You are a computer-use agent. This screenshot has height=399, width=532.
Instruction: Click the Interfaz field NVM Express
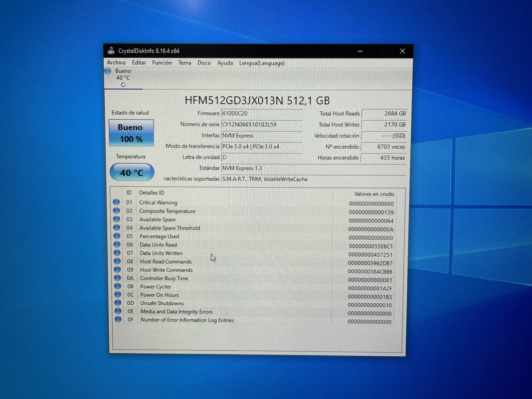point(262,136)
